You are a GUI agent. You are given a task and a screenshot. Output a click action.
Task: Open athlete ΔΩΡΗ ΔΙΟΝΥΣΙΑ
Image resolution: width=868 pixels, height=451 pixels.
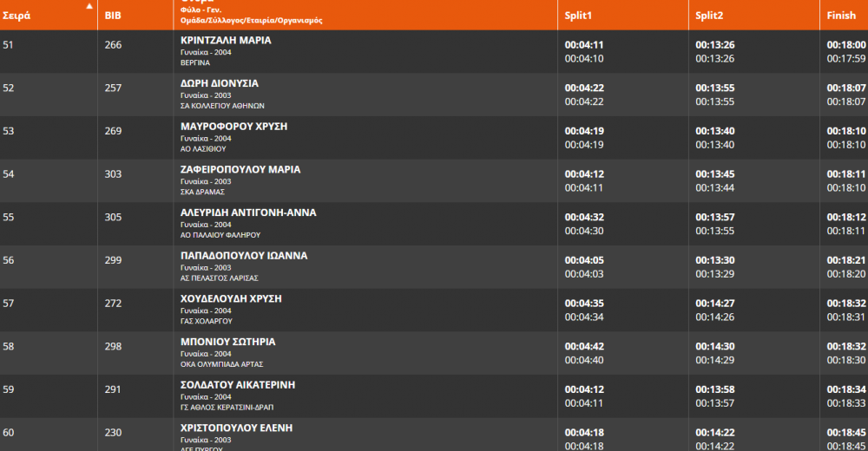[x=220, y=83]
